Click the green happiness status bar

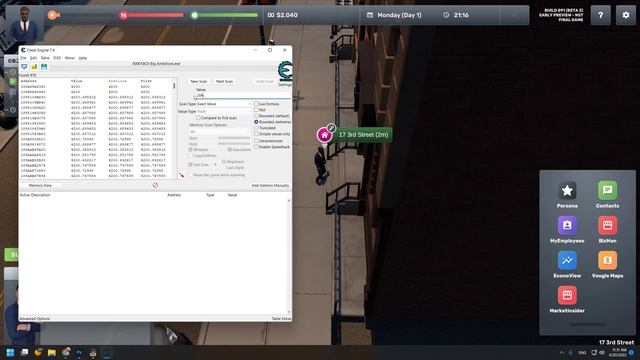228,15
